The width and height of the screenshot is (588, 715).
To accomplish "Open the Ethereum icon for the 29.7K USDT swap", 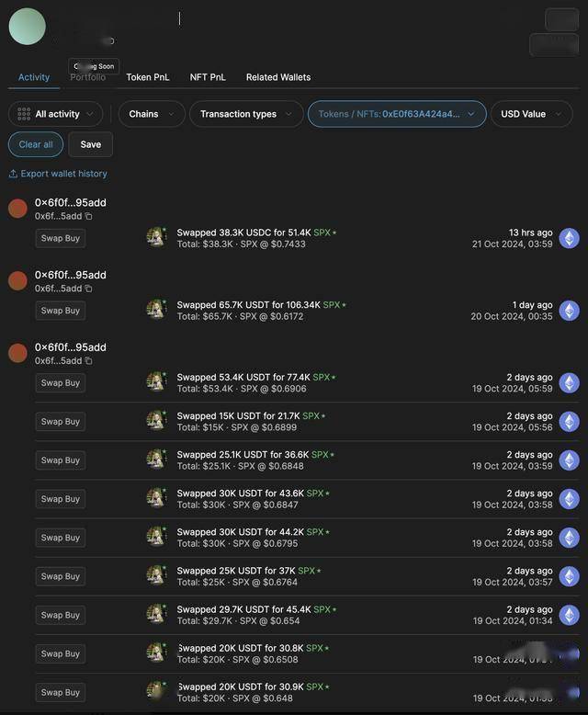I will (570, 615).
